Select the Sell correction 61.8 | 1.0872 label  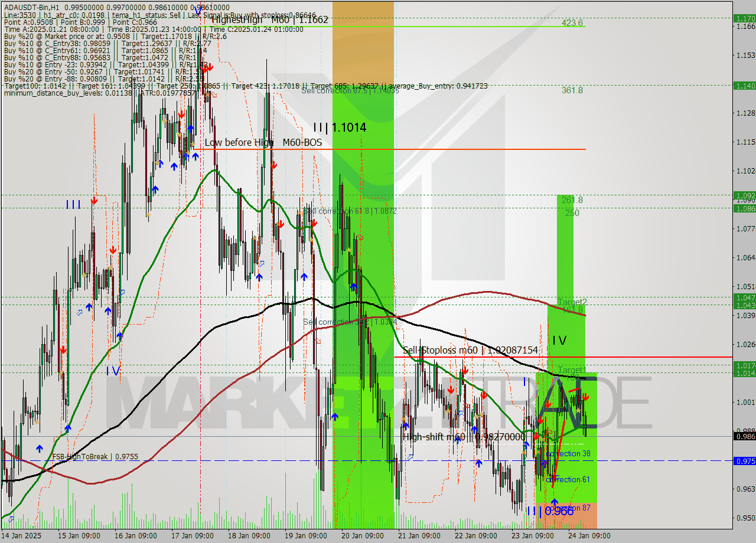(x=350, y=210)
